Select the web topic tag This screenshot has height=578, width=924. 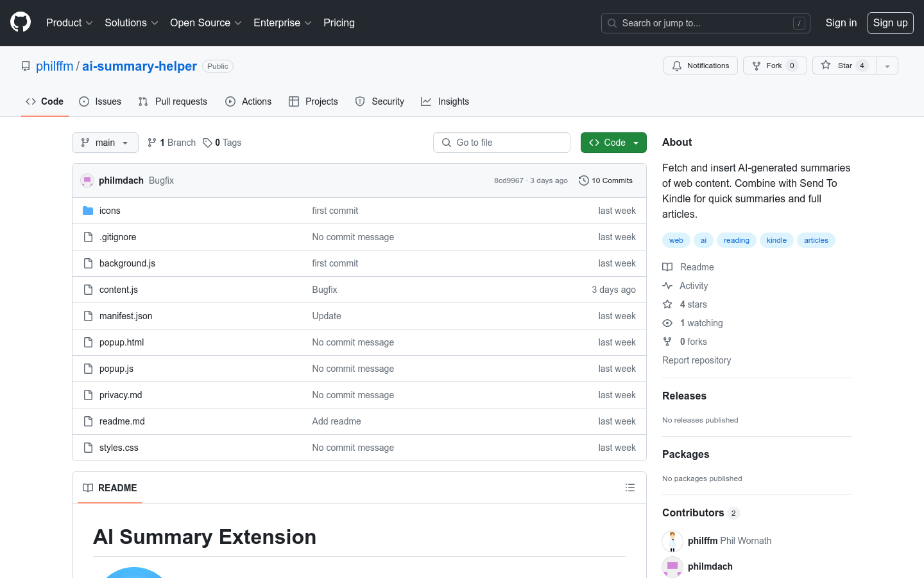click(x=676, y=240)
